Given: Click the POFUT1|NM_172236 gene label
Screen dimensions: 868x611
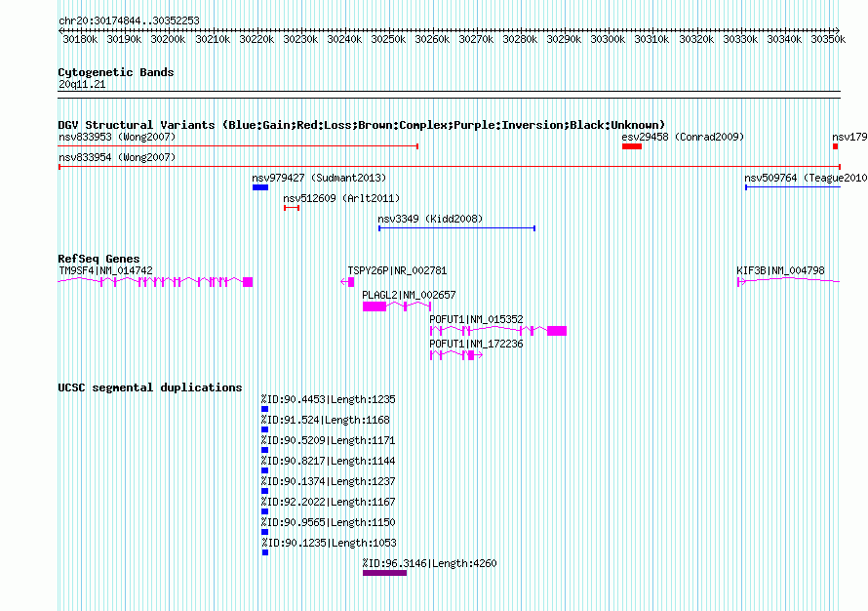Looking at the screenshot, I should [x=476, y=344].
